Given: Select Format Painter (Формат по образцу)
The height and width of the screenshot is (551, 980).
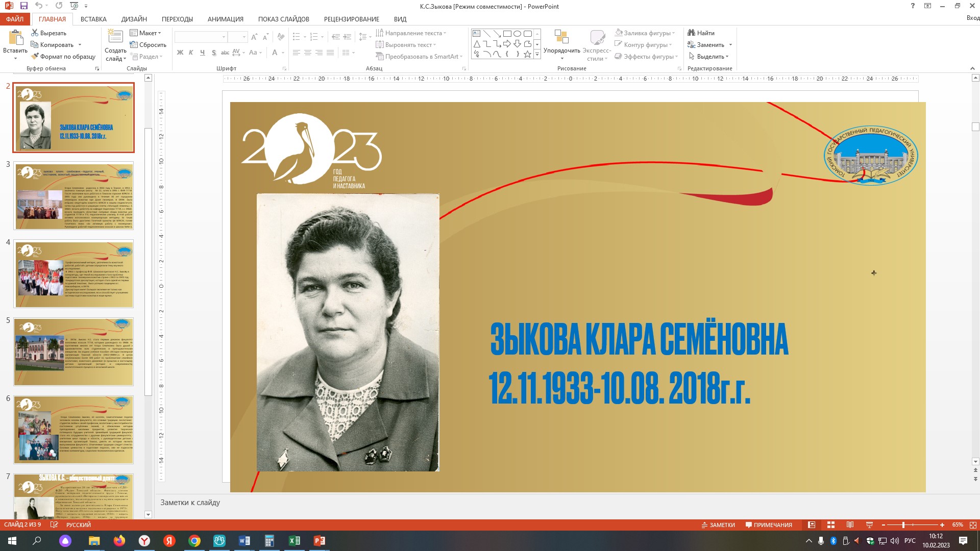Looking at the screenshot, I should [x=63, y=57].
